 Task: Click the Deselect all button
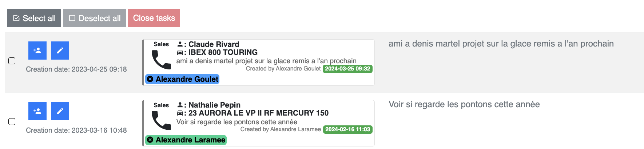[94, 18]
